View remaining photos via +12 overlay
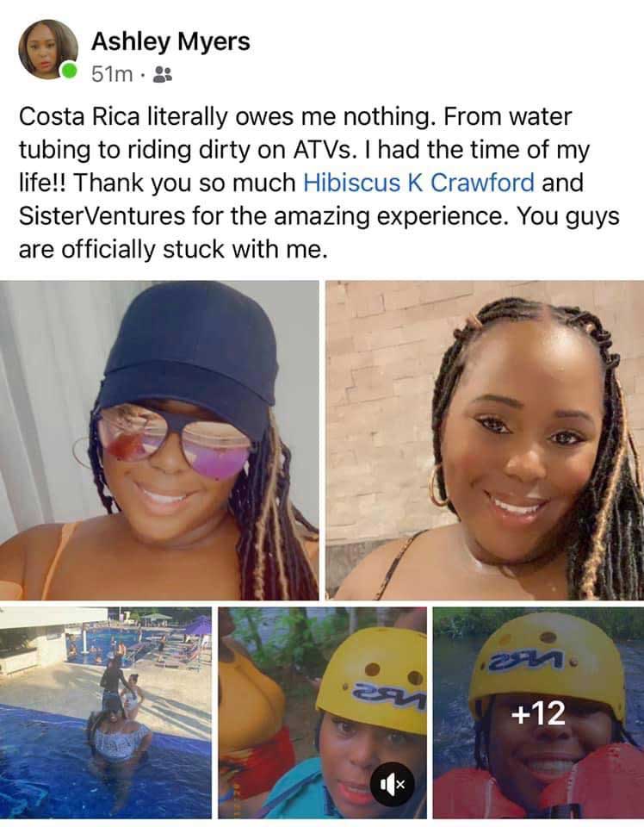Image resolution: width=644 pixels, height=827 pixels. pos(538,712)
